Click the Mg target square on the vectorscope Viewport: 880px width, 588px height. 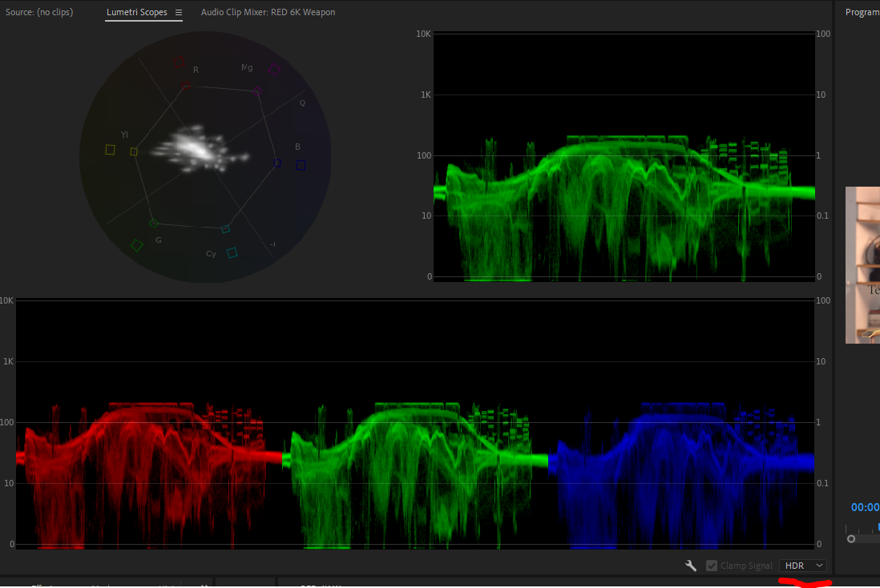coord(274,68)
